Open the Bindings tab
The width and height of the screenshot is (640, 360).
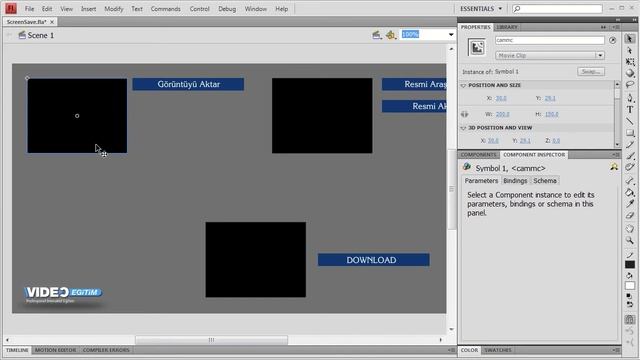coord(515,180)
